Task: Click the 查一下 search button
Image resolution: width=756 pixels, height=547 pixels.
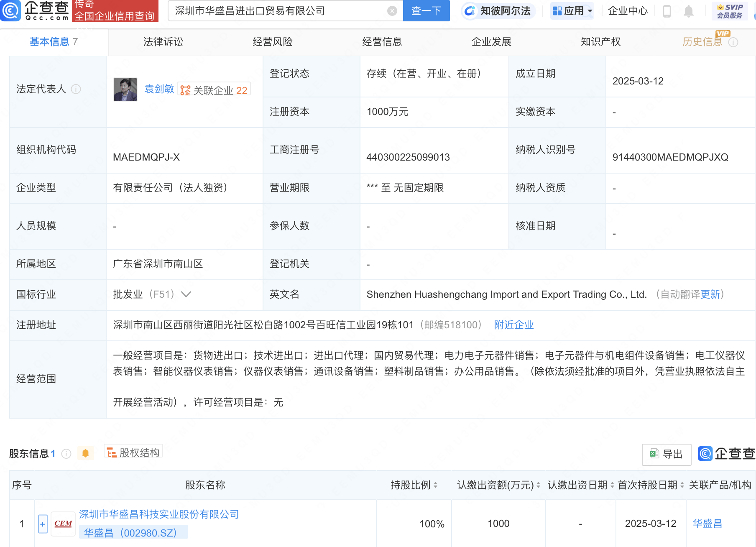Action: tap(427, 11)
